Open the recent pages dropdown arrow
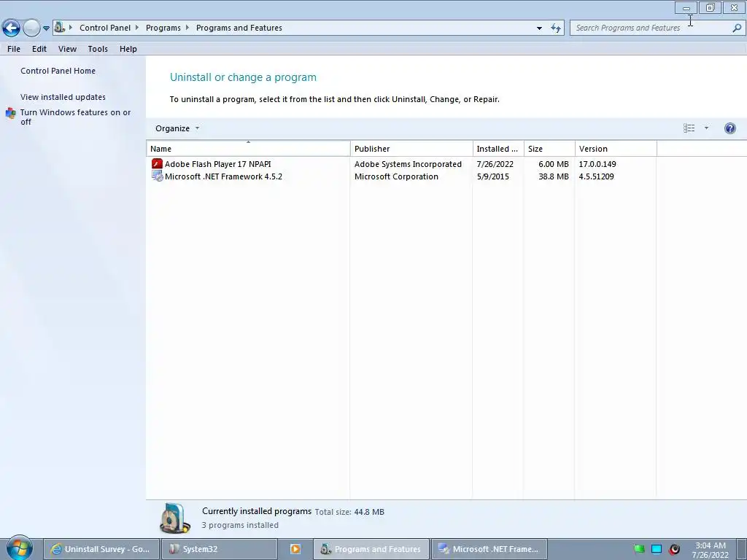This screenshot has height=560, width=747. click(x=46, y=28)
